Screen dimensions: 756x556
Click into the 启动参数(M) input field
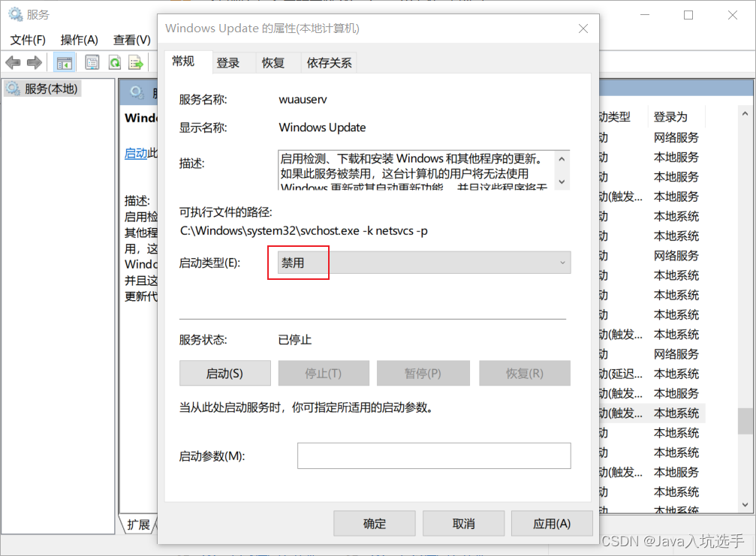[x=434, y=455]
